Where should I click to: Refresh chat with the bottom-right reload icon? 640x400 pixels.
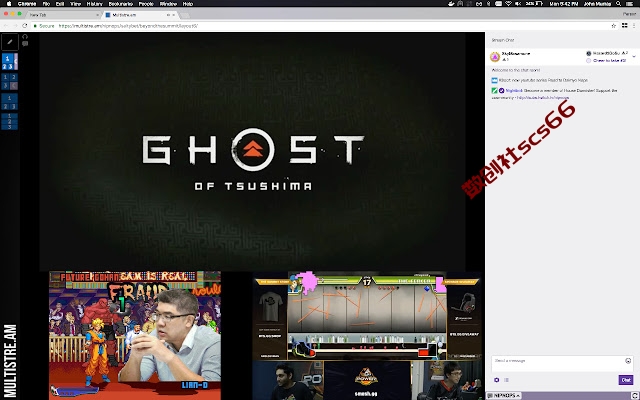[635, 396]
